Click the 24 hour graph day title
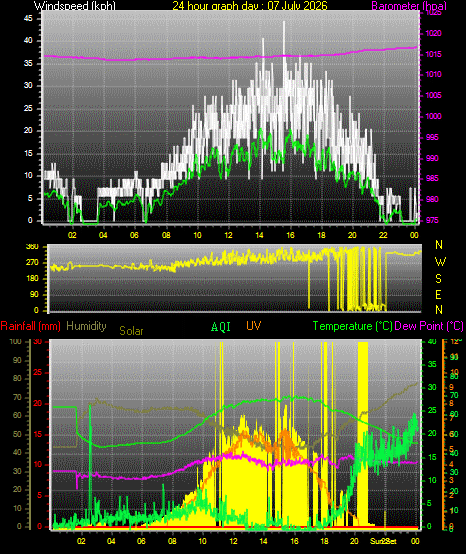 (250, 6)
